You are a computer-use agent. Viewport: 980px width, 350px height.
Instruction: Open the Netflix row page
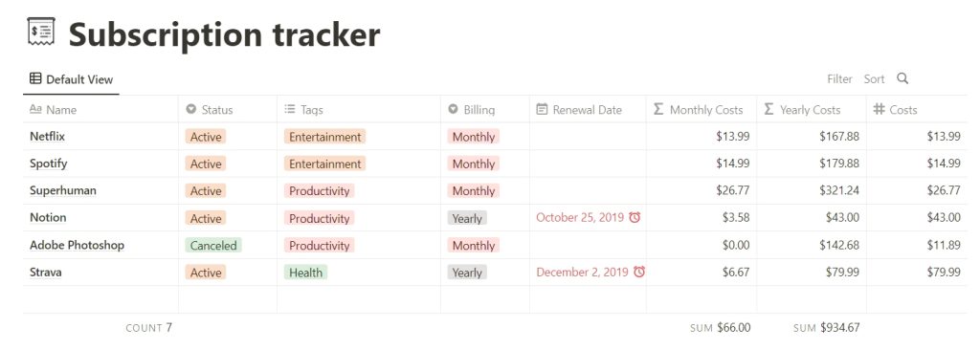48,136
